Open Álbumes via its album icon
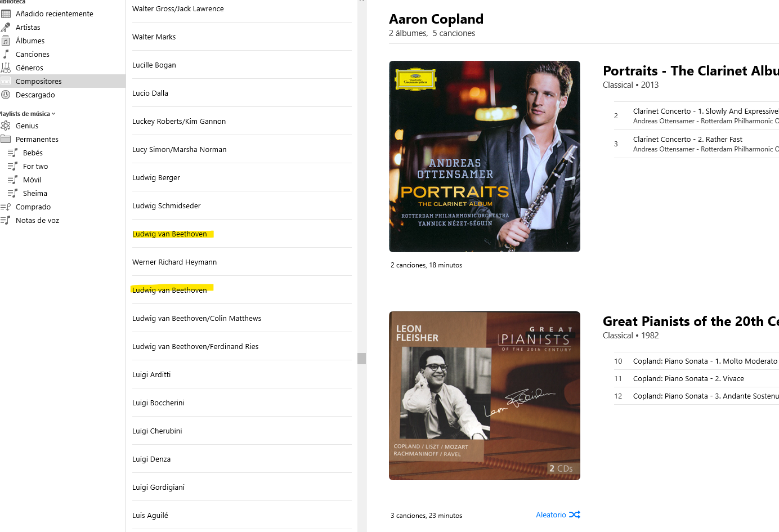This screenshot has width=779, height=532. (x=6, y=41)
